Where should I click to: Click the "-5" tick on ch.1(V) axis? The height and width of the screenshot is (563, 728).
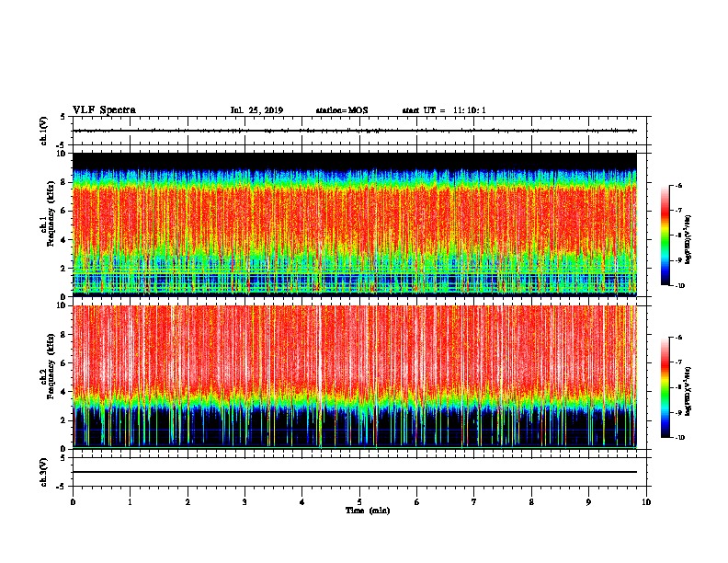tap(62, 145)
